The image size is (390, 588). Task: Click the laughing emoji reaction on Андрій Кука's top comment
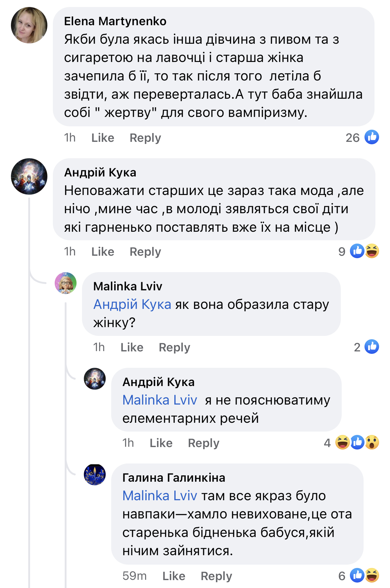coord(372,251)
